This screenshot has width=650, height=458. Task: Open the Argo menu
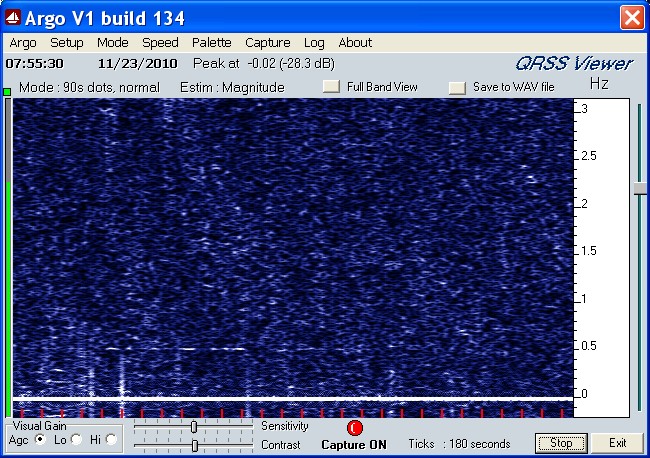(23, 43)
